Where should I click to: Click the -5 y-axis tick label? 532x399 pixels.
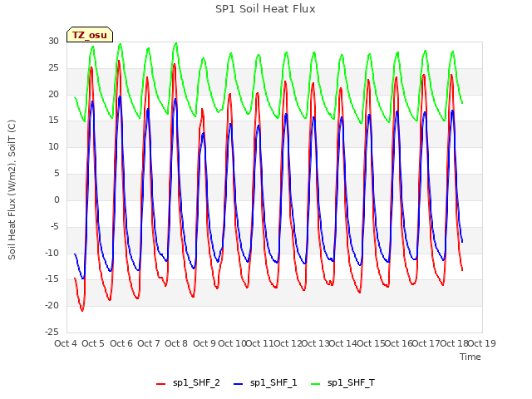(x=55, y=226)
